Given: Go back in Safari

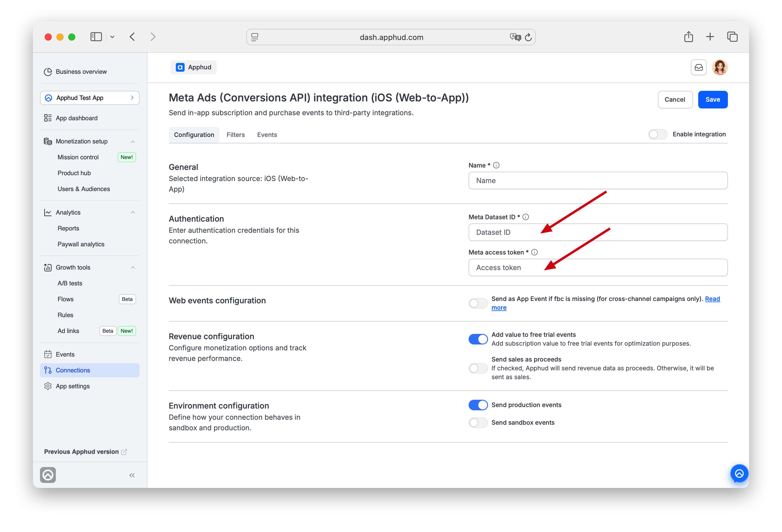Looking at the screenshot, I should pyautogui.click(x=132, y=37).
